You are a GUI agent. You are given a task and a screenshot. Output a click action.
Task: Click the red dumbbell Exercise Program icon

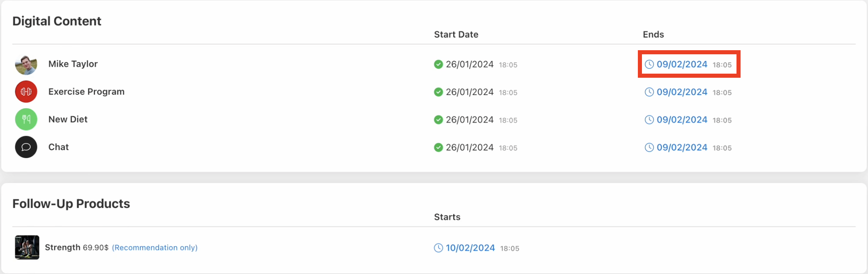point(26,92)
